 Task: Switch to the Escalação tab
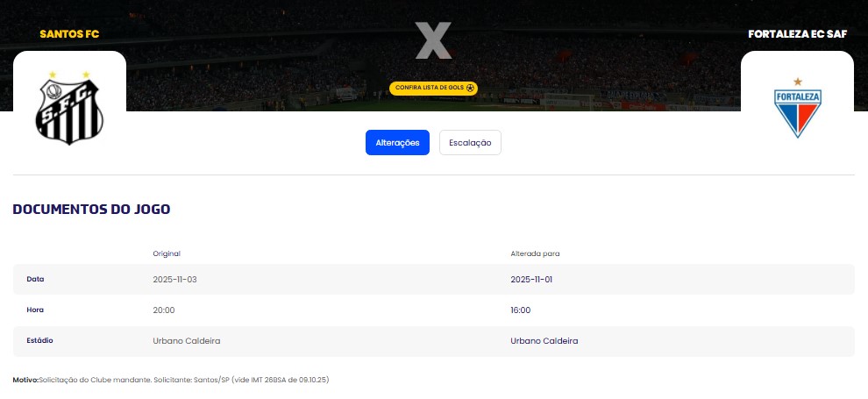pyautogui.click(x=470, y=142)
